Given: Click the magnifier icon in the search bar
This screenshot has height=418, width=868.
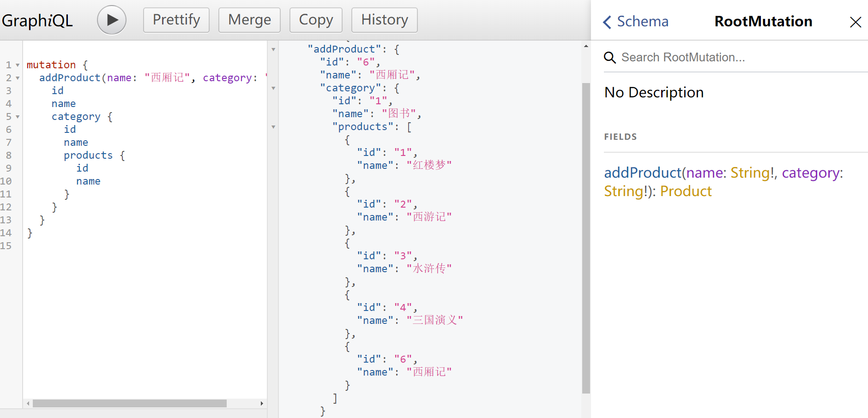Looking at the screenshot, I should tap(610, 57).
